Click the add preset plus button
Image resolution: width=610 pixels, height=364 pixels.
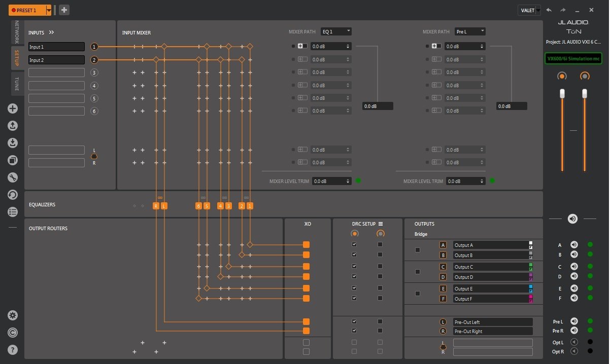coord(64,10)
